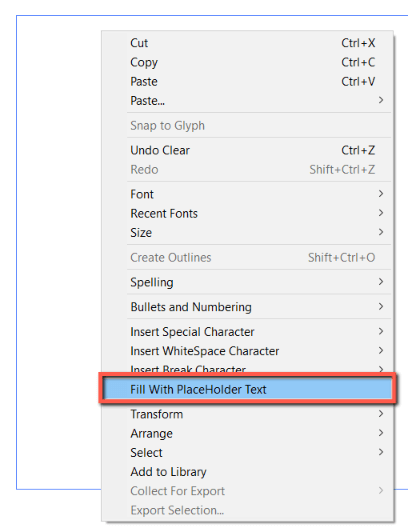
Task: Open the Font submenu
Action: (247, 194)
